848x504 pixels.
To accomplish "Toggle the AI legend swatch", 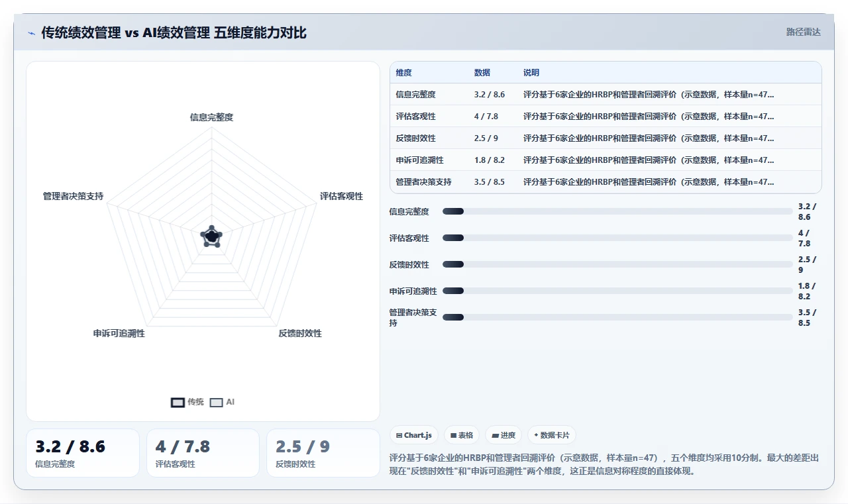I will point(216,402).
